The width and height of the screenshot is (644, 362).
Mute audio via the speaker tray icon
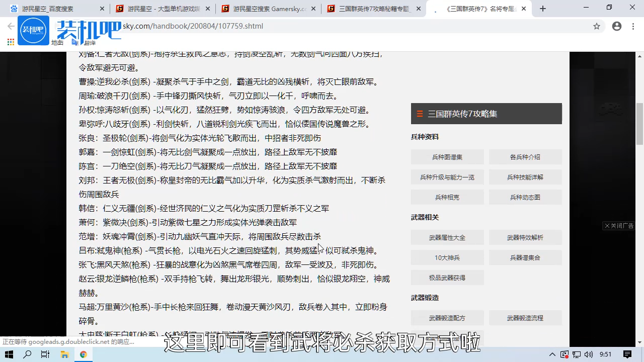(x=590, y=354)
